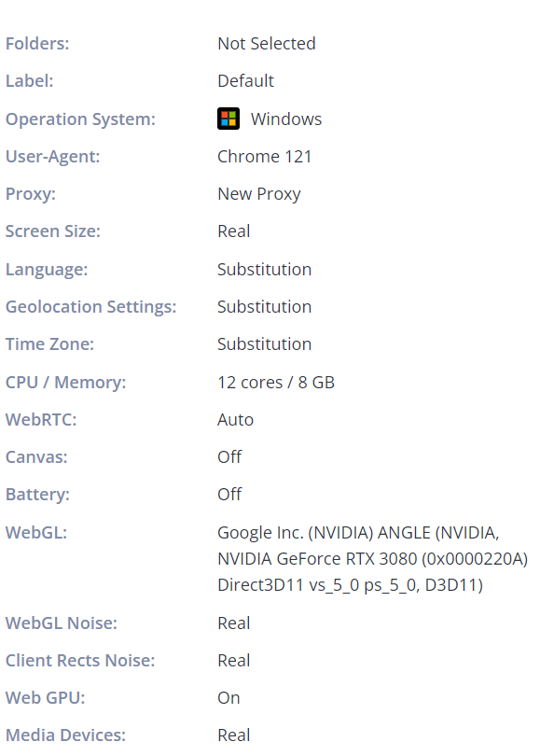
Task: Click the Not Selected folders value
Action: coord(267,43)
